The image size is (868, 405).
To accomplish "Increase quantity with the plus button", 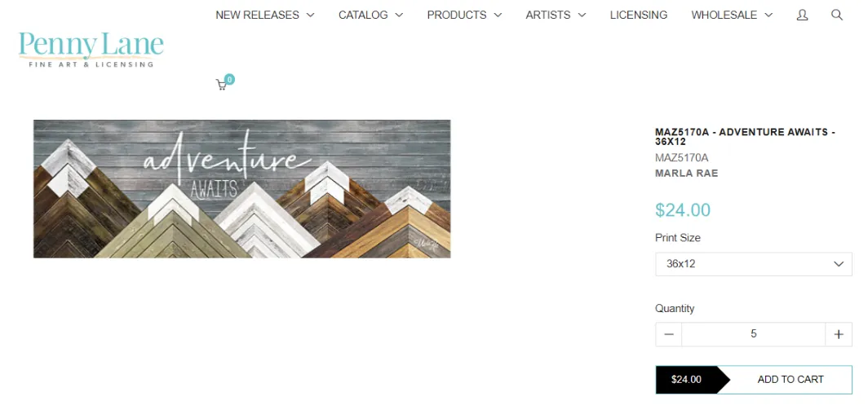I will [839, 334].
